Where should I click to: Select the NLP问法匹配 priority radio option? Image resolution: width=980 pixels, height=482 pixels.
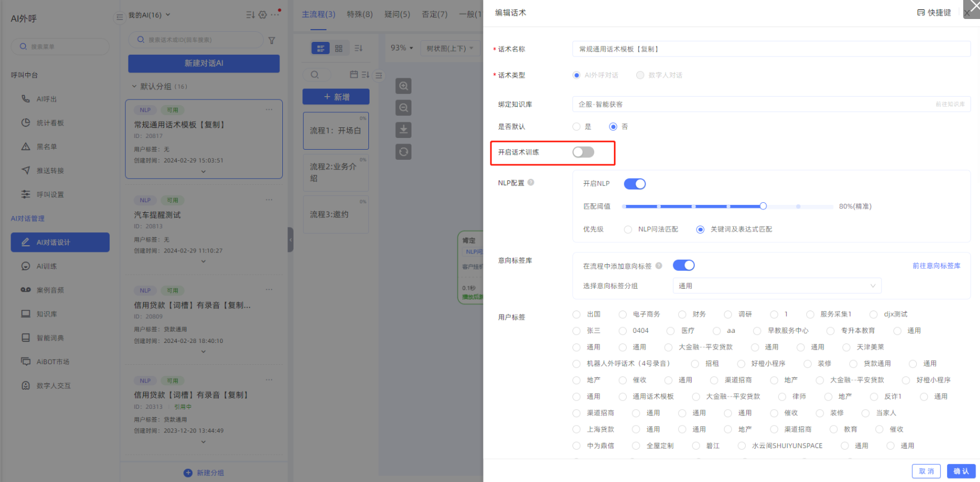(628, 230)
